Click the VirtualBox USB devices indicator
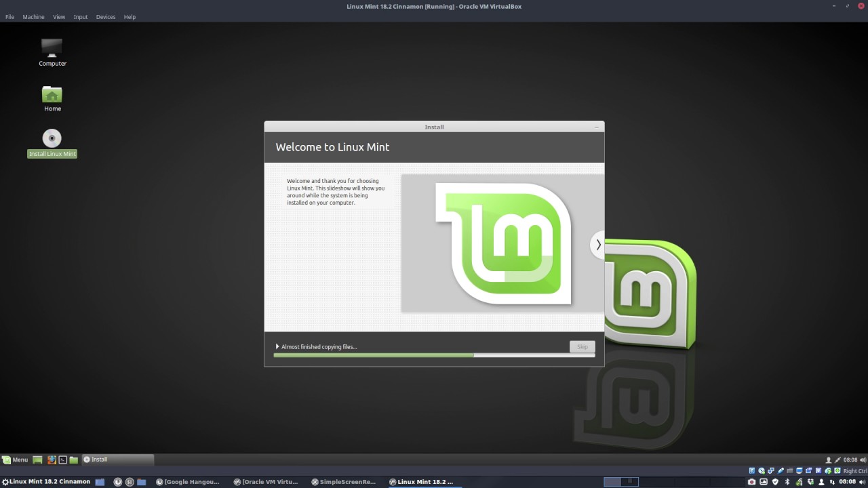The width and height of the screenshot is (868, 488). [x=781, y=470]
